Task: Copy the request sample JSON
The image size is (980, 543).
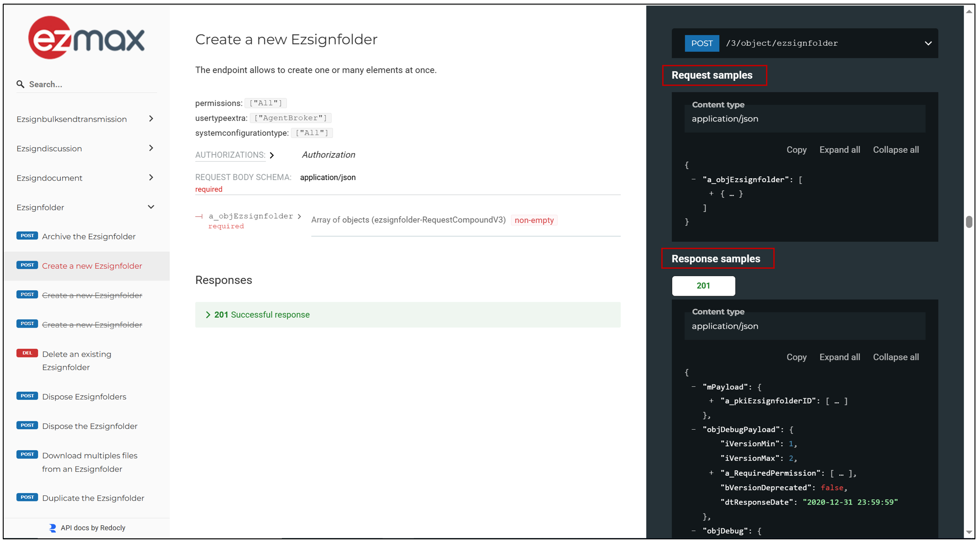Action: point(796,150)
